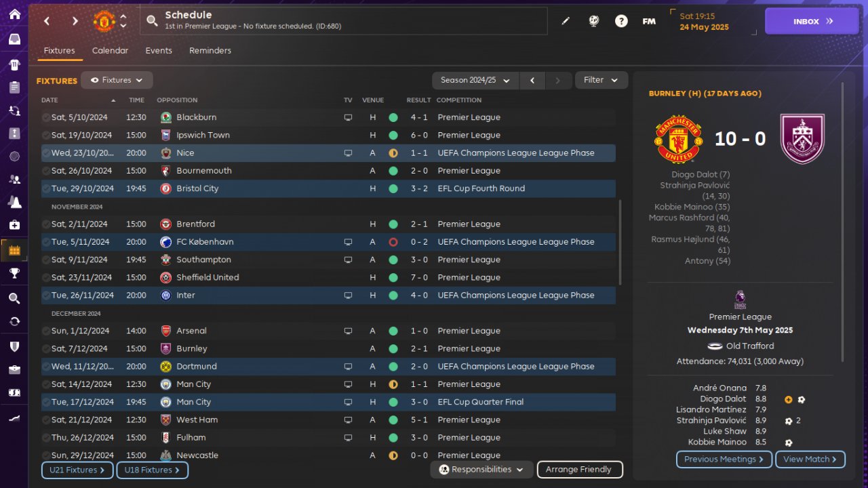Screen dimensions: 868x488
Task: Open the trophy Competitions icon in the sidebar
Action: tap(14, 273)
